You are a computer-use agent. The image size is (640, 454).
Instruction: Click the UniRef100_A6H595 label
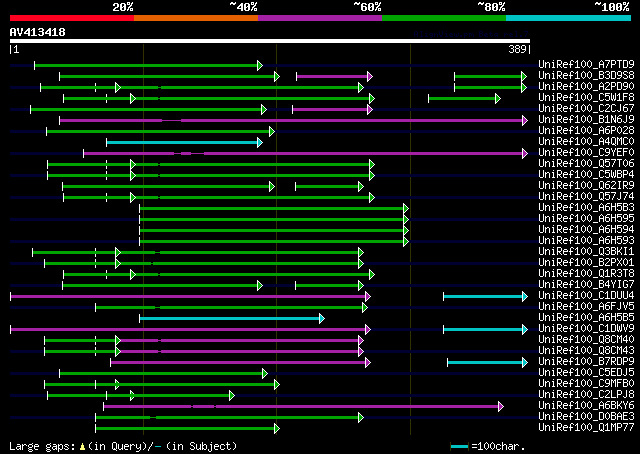pyautogui.click(x=586, y=218)
